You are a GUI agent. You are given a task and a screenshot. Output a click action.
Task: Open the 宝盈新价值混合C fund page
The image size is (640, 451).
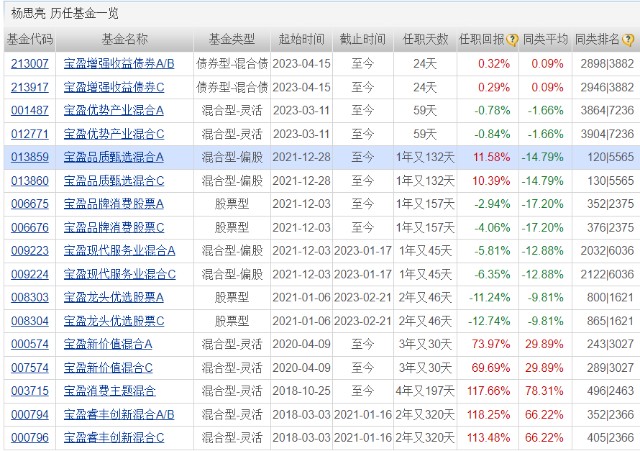[108, 368]
